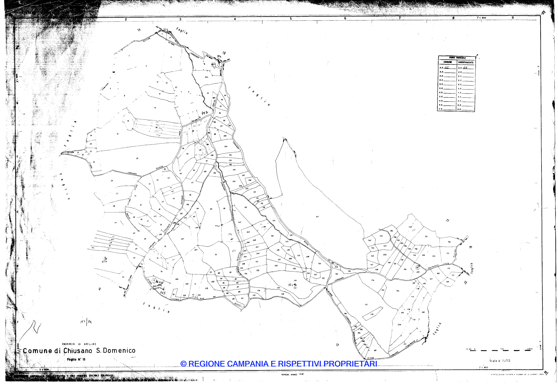The image size is (558, 392).
Task: Click the handwritten 'PF2/14' annotation
Action: click(x=86, y=322)
